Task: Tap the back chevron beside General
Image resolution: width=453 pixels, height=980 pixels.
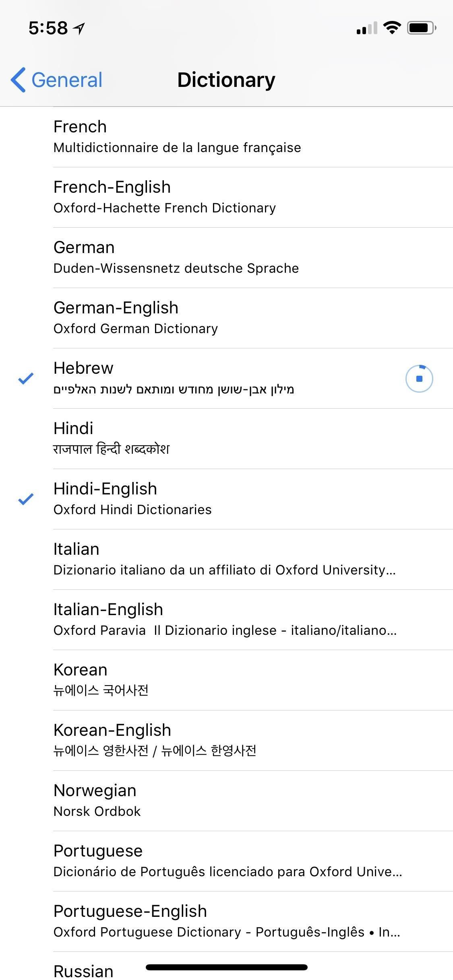Action: pyautogui.click(x=18, y=79)
